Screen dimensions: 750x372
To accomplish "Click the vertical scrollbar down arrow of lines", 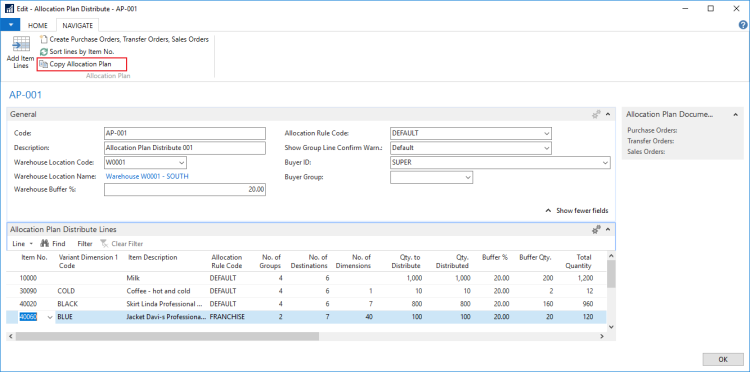I will pyautogui.click(x=611, y=326).
